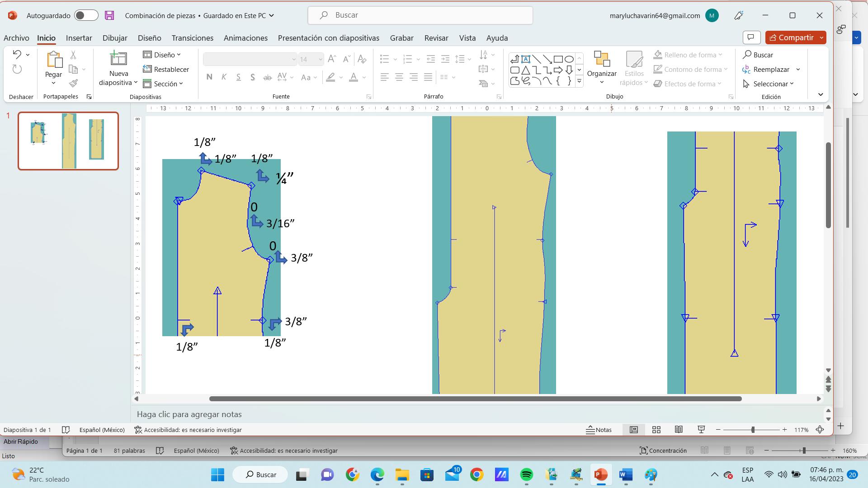This screenshot has width=868, height=488.
Task: Open the Insertar ribbon tab
Action: coord(79,38)
